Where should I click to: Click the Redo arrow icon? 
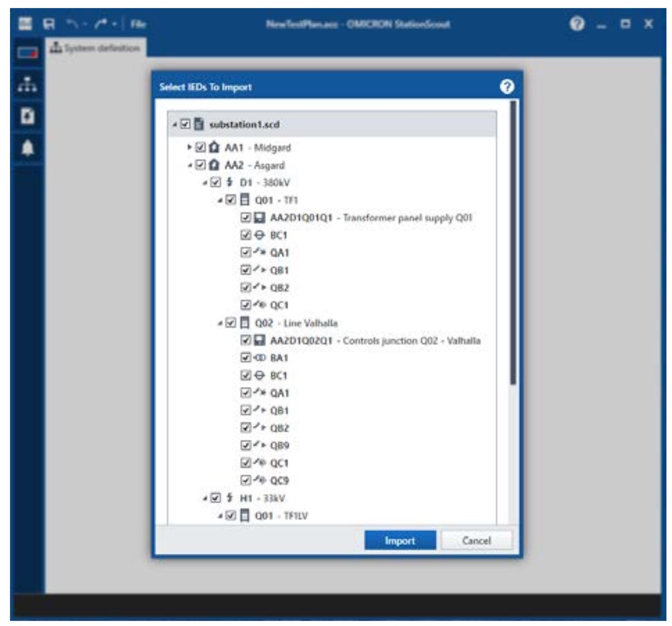pyautogui.click(x=101, y=24)
